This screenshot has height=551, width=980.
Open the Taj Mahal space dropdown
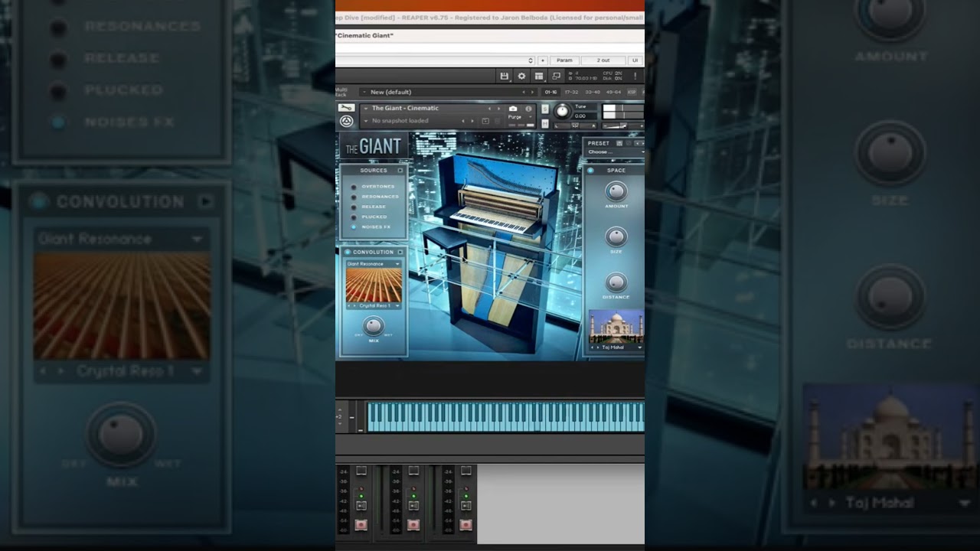tap(622, 347)
